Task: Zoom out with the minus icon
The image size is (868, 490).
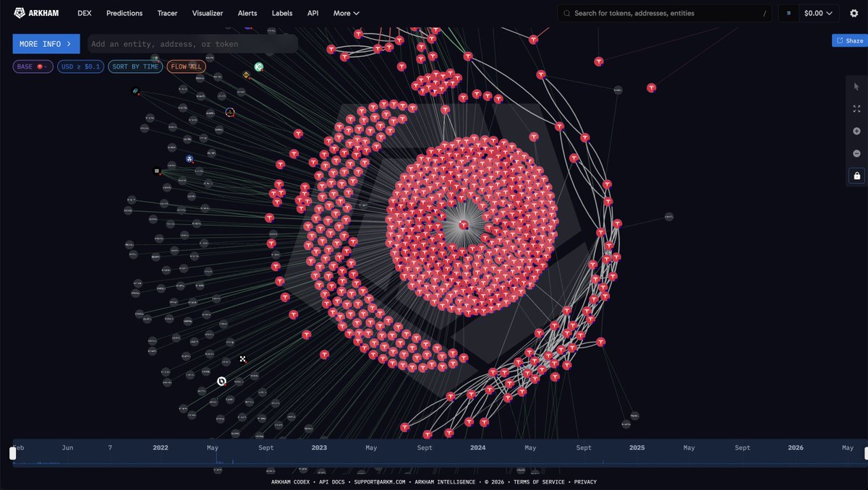Action: pos(856,153)
